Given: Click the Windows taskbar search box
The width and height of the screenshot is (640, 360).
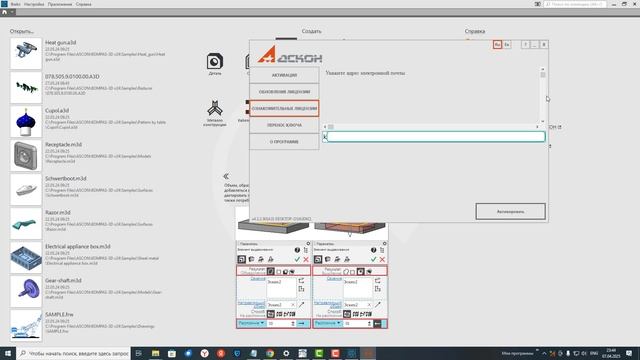Looking at the screenshot, I should (73, 353).
